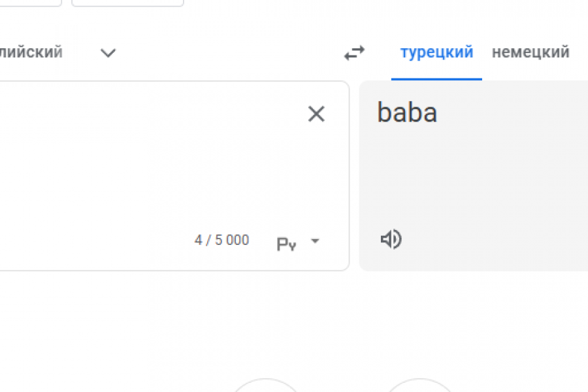588x392 pixels.
Task: Open input tools dropdown arrow beside Ру
Action: [x=315, y=241]
